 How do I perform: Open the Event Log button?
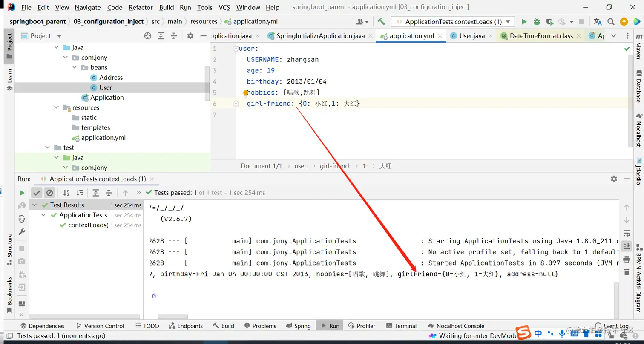(x=612, y=326)
